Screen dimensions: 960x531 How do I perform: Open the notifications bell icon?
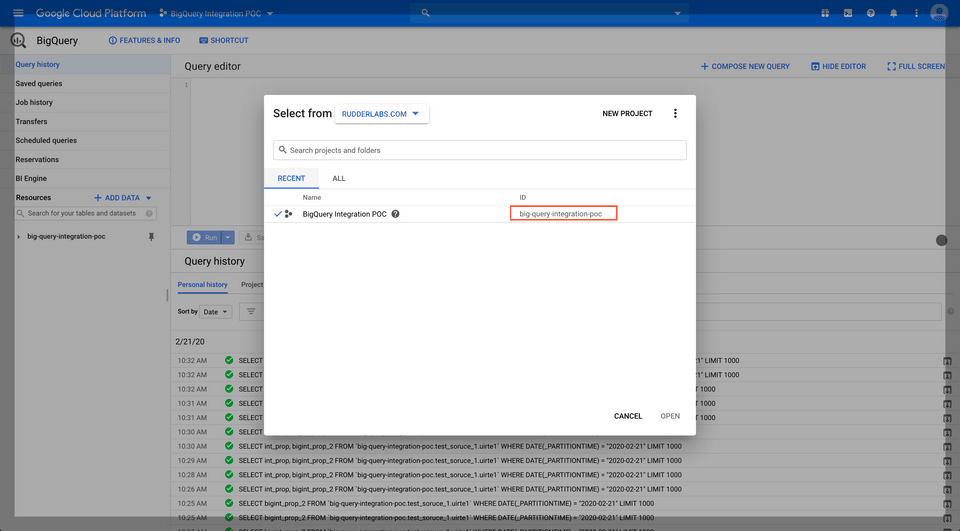[893, 13]
